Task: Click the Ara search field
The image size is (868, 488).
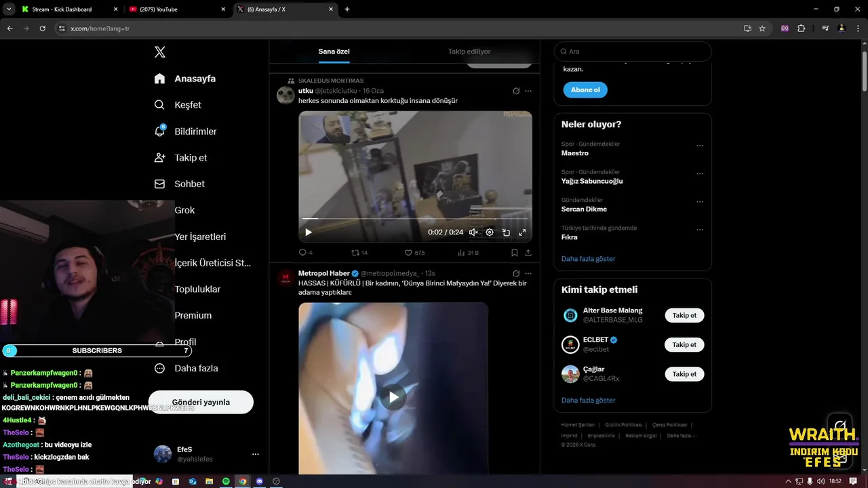Action: (x=633, y=52)
